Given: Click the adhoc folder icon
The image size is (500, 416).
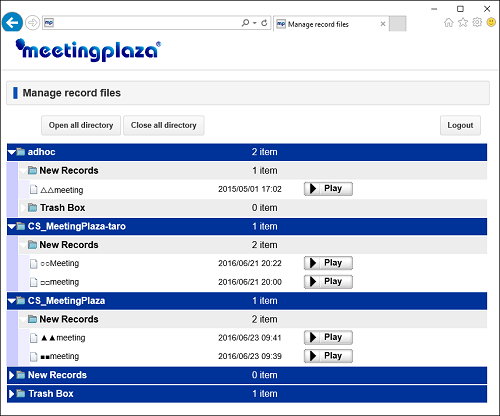Looking at the screenshot, I should click(21, 152).
